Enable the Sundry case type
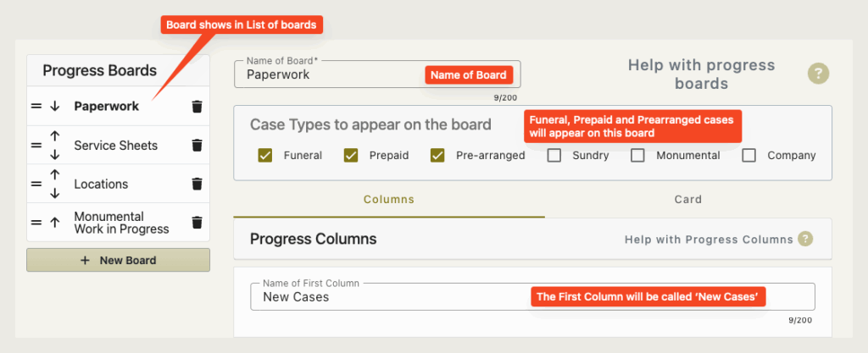Image resolution: width=868 pixels, height=353 pixels. coord(554,155)
